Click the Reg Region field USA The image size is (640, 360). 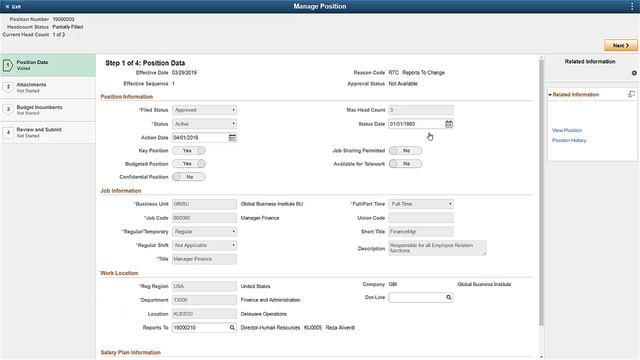coord(204,286)
